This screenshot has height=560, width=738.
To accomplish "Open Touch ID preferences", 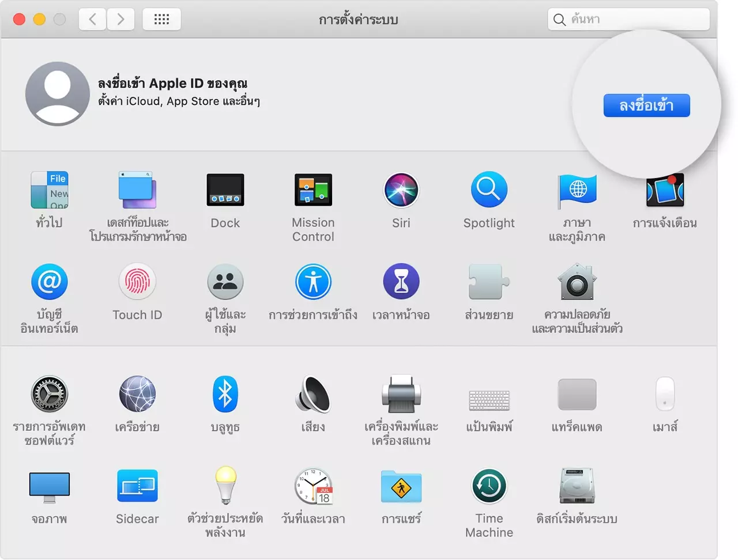I will point(137,282).
